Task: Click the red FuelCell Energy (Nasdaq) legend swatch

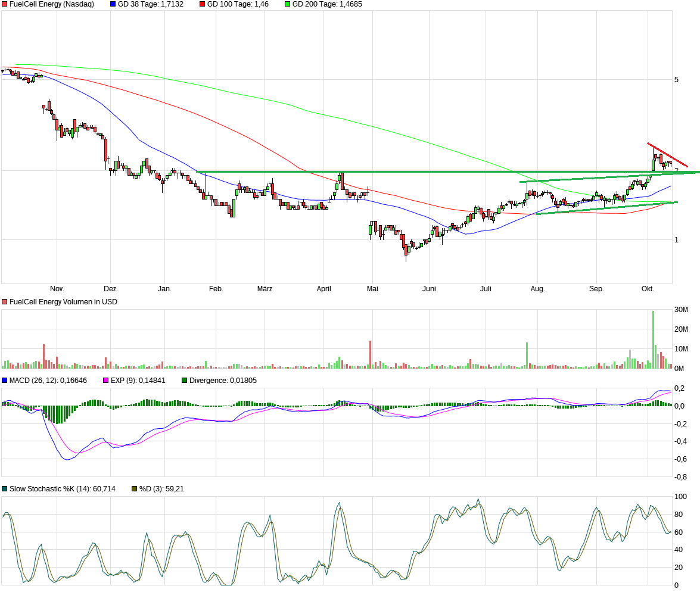Action: tap(5, 4)
